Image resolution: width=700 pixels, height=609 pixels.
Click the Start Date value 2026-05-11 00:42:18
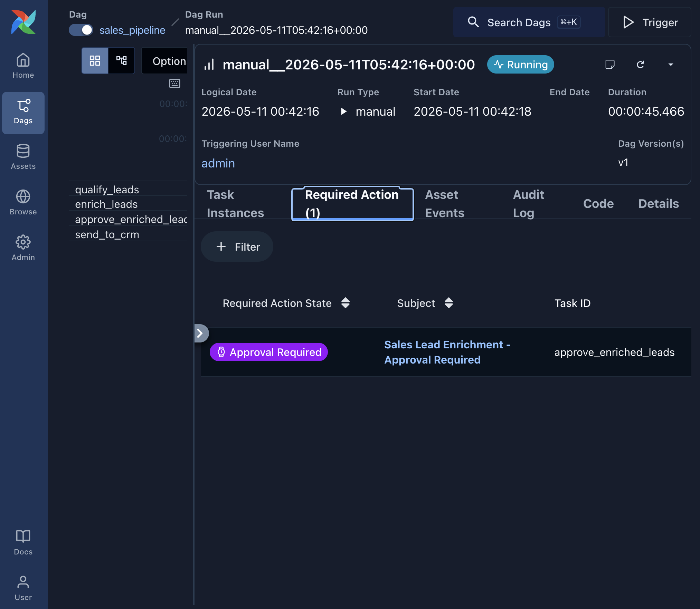[472, 112]
